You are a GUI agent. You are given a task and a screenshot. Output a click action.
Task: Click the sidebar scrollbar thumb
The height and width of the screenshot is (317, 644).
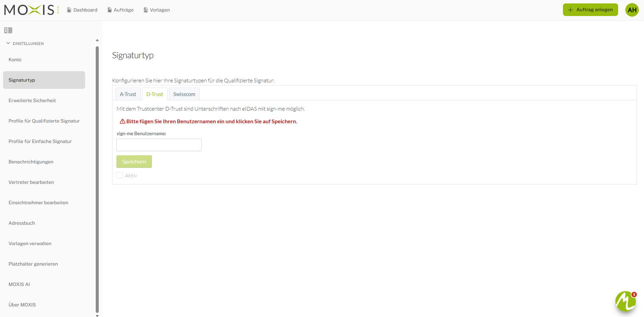coord(97,179)
